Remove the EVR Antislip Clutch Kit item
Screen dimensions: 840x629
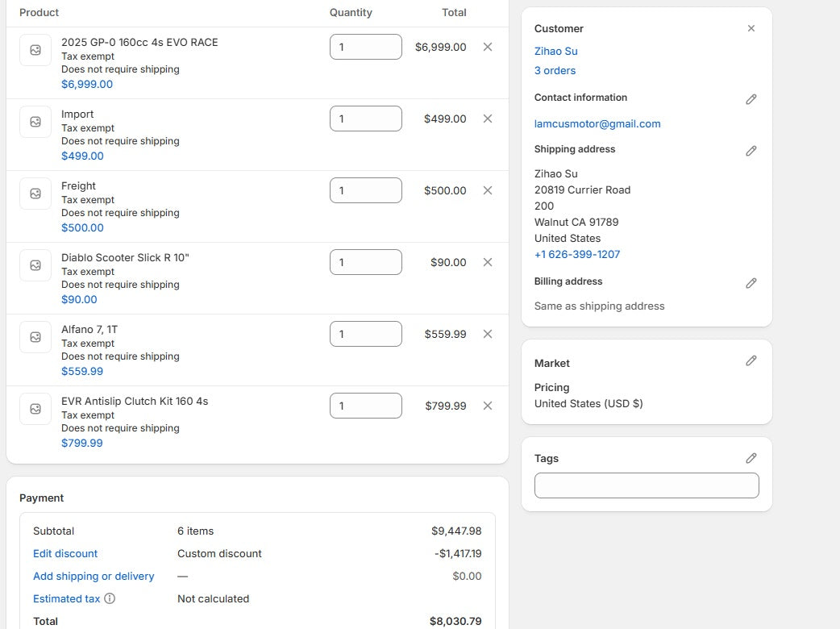tap(488, 406)
